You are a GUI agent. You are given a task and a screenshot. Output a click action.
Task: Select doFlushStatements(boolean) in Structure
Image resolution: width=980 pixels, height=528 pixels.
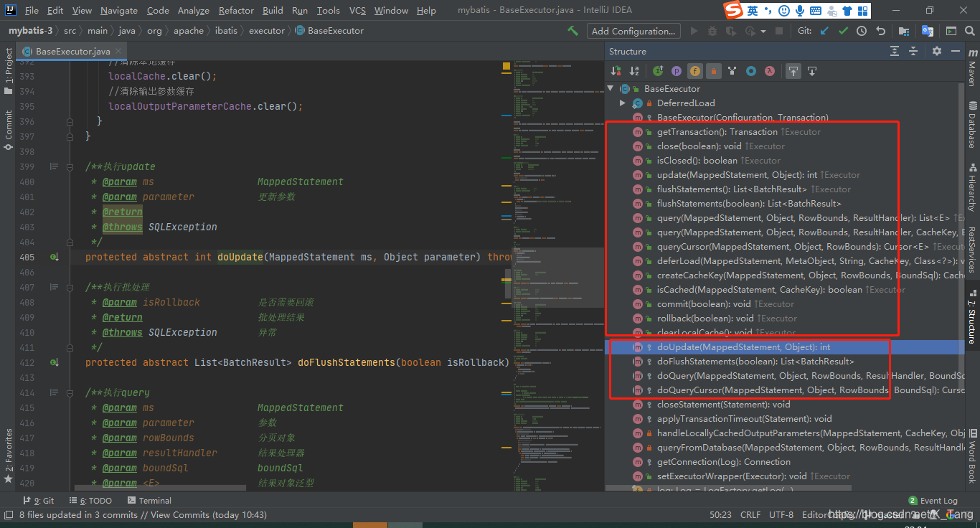pos(755,362)
